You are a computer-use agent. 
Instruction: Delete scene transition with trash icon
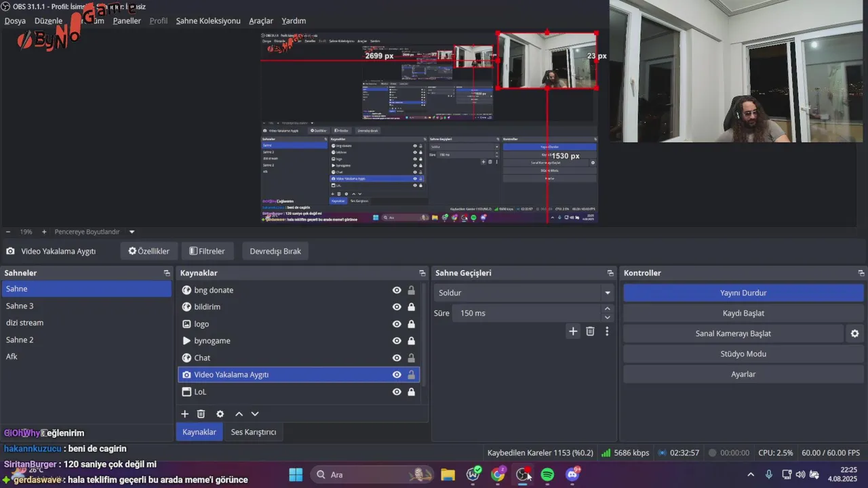[x=590, y=331]
